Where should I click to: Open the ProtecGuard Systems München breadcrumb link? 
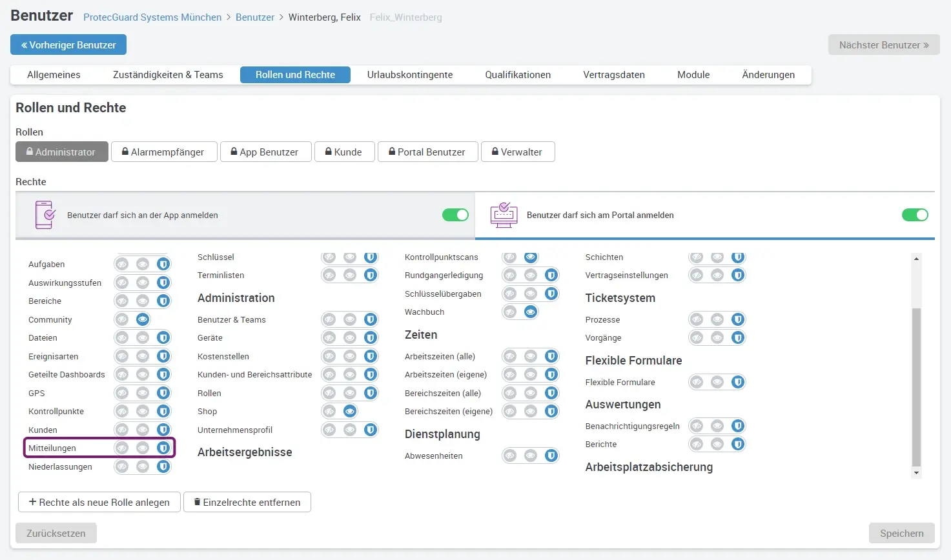point(152,17)
